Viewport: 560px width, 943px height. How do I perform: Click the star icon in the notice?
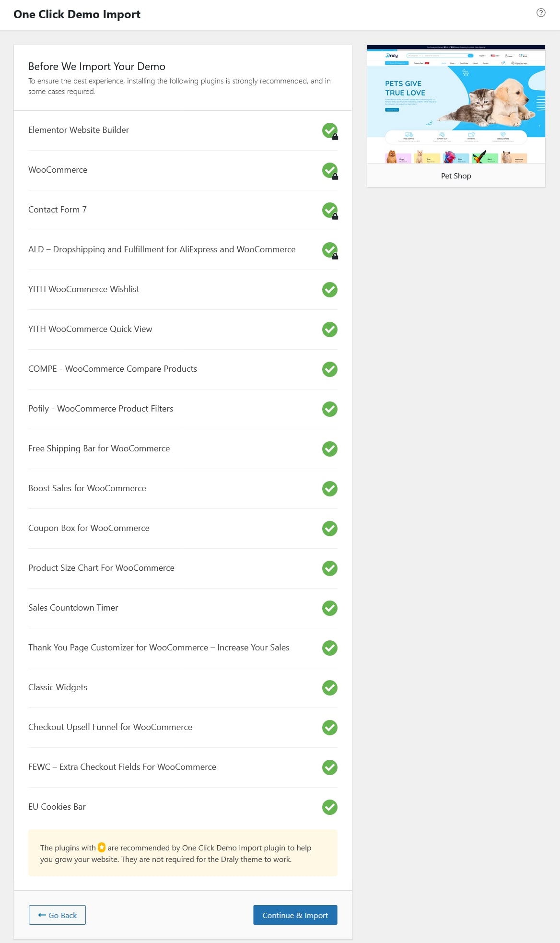[102, 848]
